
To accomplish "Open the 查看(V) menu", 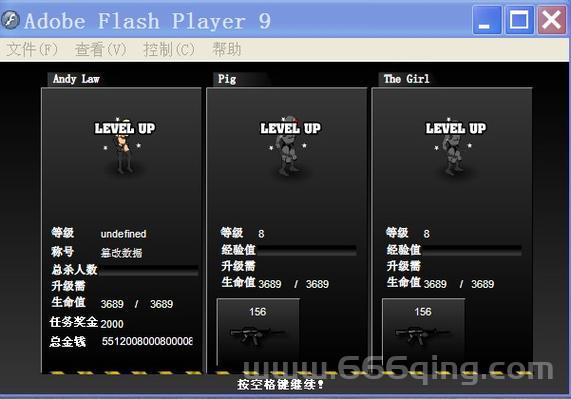I will pyautogui.click(x=101, y=49).
